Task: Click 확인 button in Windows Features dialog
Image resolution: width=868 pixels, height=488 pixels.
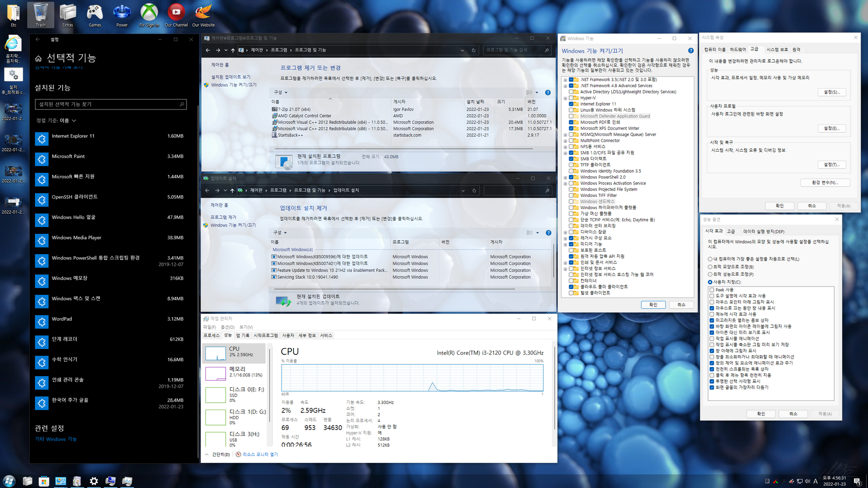Action: tap(653, 305)
